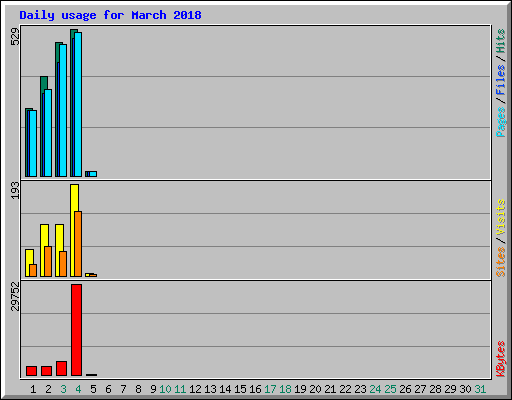This screenshot has width=512, height=400.
Task: Click the Hits legend label
Action: tap(500, 41)
